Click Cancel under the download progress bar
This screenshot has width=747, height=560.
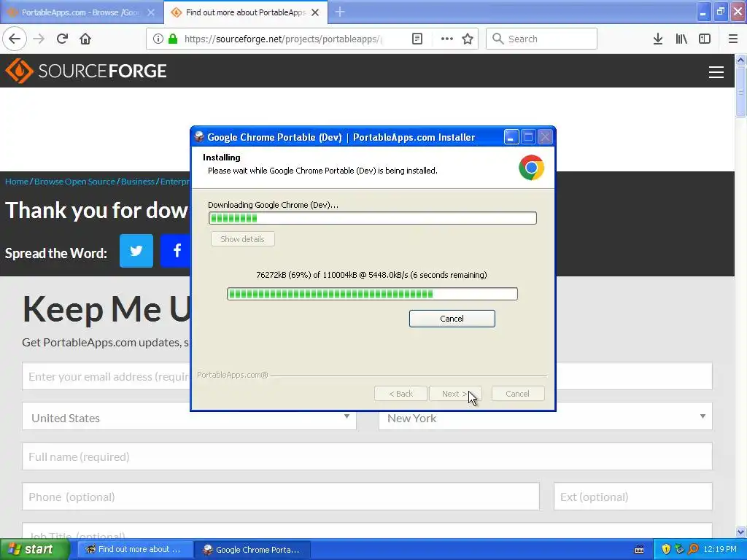[x=452, y=319]
